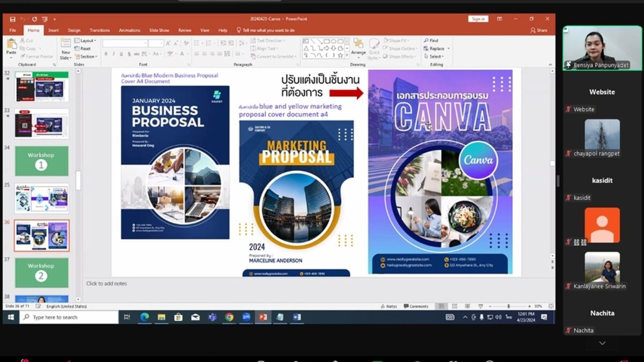Insert a New Slide
The width and height of the screenshot is (644, 362).
pyautogui.click(x=65, y=49)
